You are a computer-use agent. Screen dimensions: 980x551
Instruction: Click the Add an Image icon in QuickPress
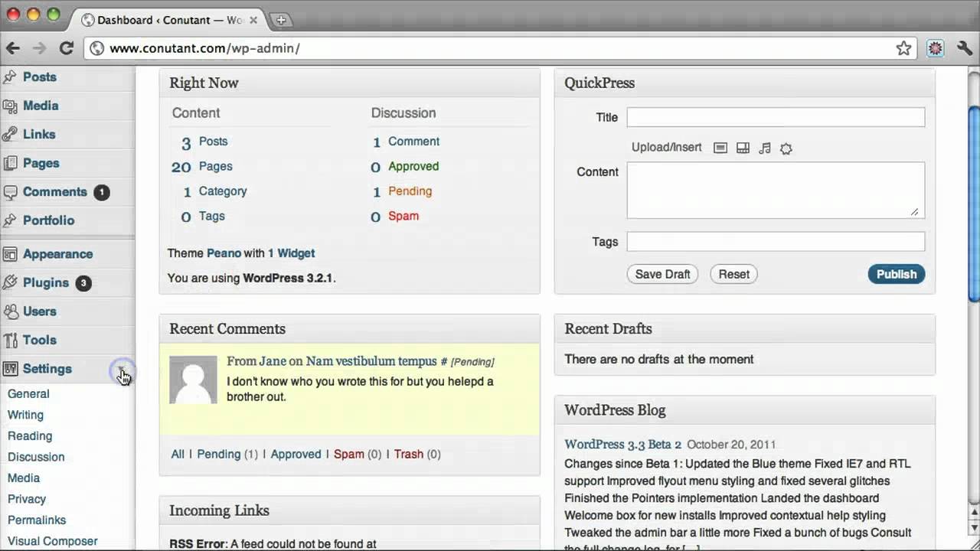coord(720,148)
